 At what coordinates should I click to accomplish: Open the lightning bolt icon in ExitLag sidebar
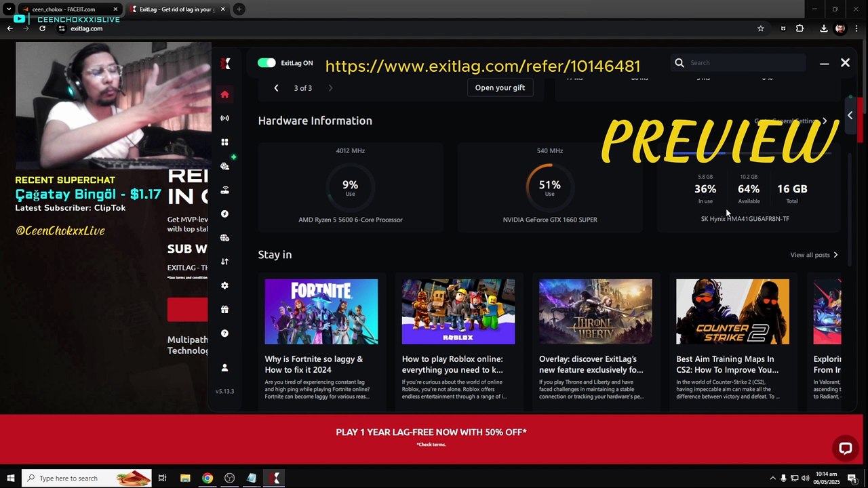point(224,214)
